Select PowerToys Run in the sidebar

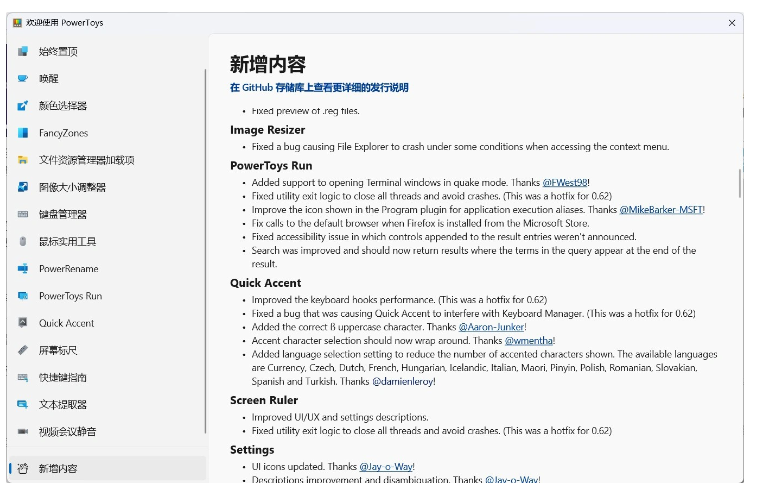[x=70, y=296]
